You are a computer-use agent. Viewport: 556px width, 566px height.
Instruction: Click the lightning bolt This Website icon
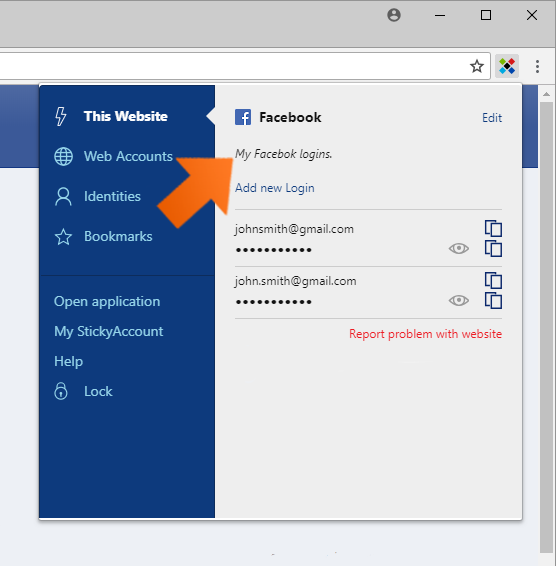pos(61,116)
